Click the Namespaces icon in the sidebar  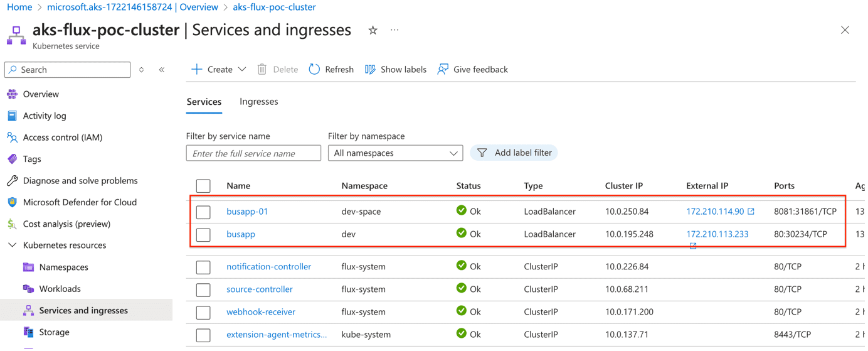pos(28,267)
